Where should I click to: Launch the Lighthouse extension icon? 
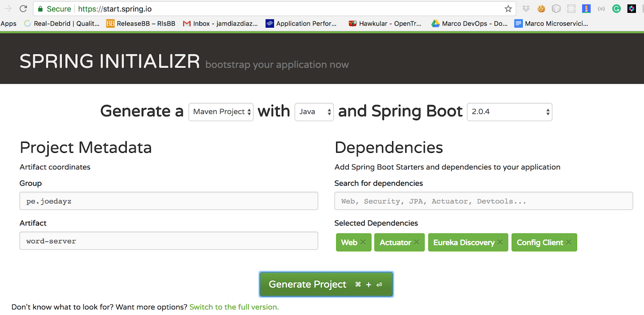pos(586,8)
